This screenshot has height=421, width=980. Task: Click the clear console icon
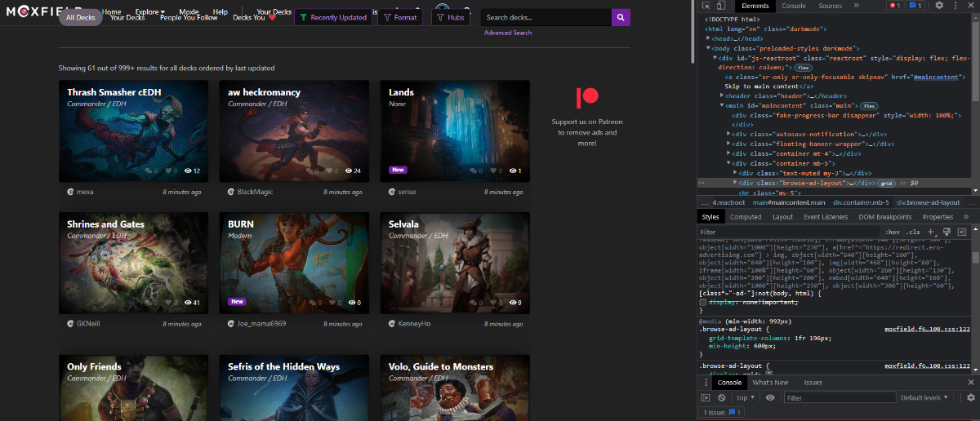[722, 397]
